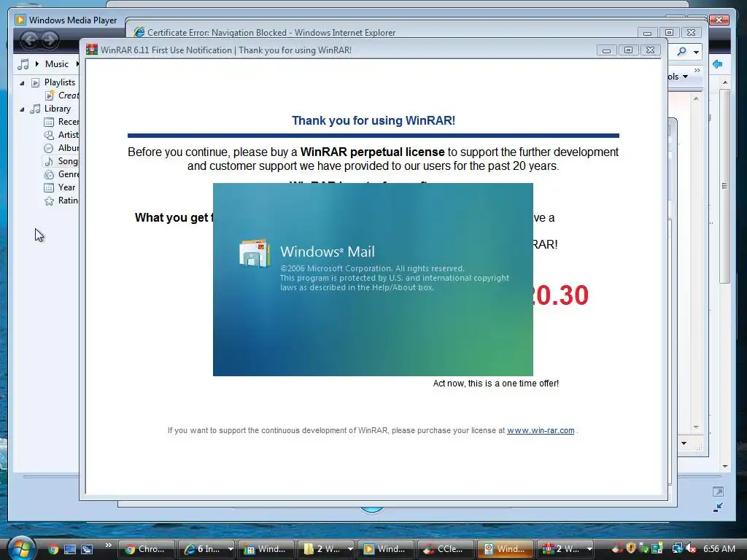
Task: Switch Media Player to compact mode
Action: point(718,507)
